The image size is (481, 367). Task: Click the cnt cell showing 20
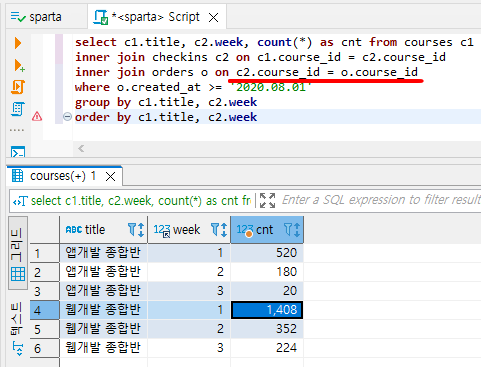click(267, 291)
